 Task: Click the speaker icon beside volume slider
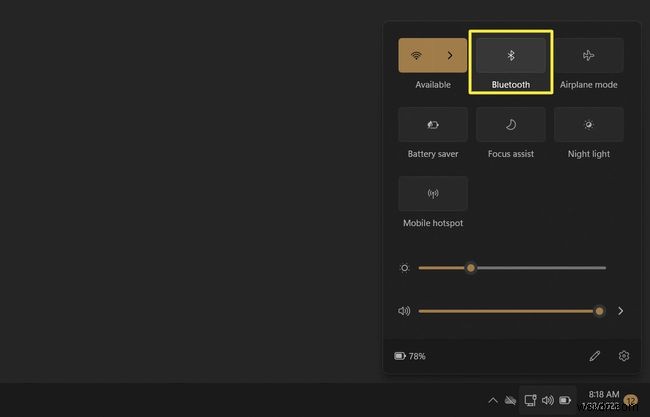[x=404, y=311]
